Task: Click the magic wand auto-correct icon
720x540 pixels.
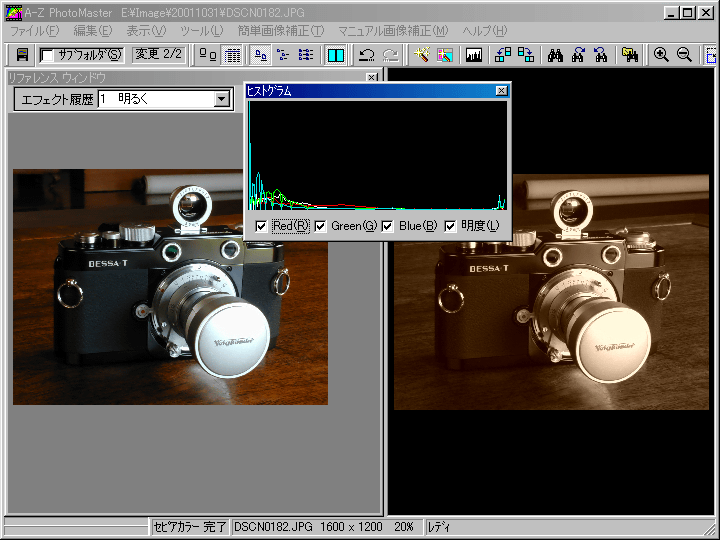Action: click(421, 55)
